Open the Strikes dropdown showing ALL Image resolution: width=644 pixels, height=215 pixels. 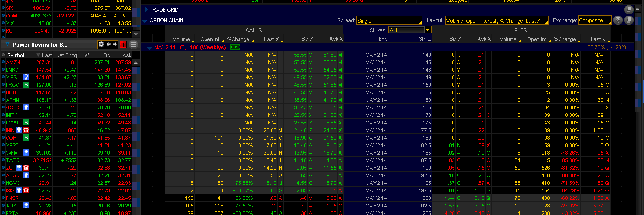[410, 30]
